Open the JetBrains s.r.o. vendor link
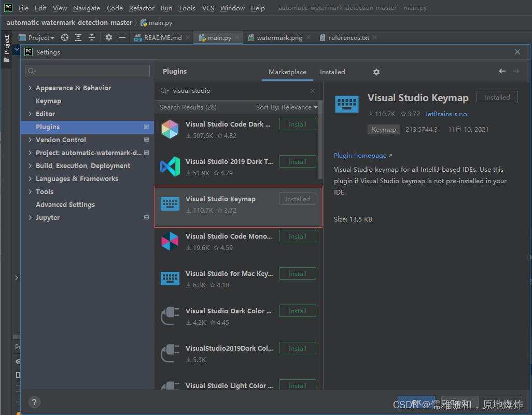The width and height of the screenshot is (532, 415). coord(446,114)
